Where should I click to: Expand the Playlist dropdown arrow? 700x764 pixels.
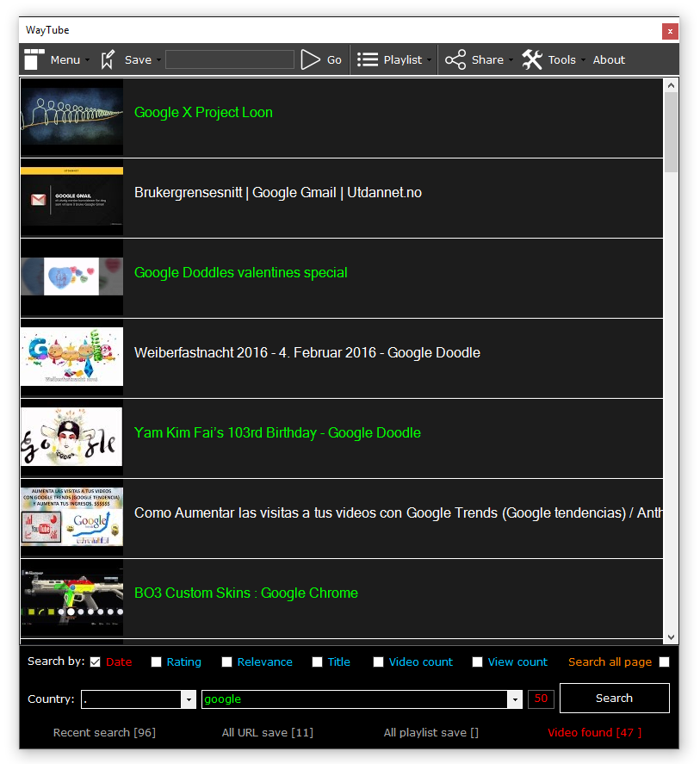click(x=429, y=60)
